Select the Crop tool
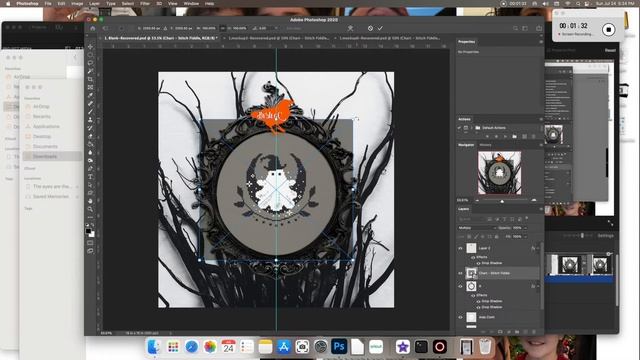 (x=90, y=79)
